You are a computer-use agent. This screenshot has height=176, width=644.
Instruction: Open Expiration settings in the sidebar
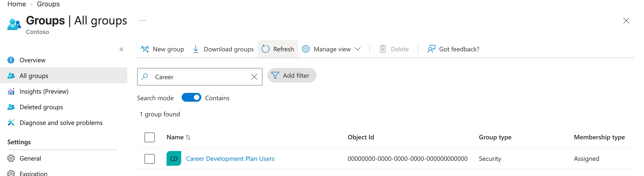tap(63, 173)
